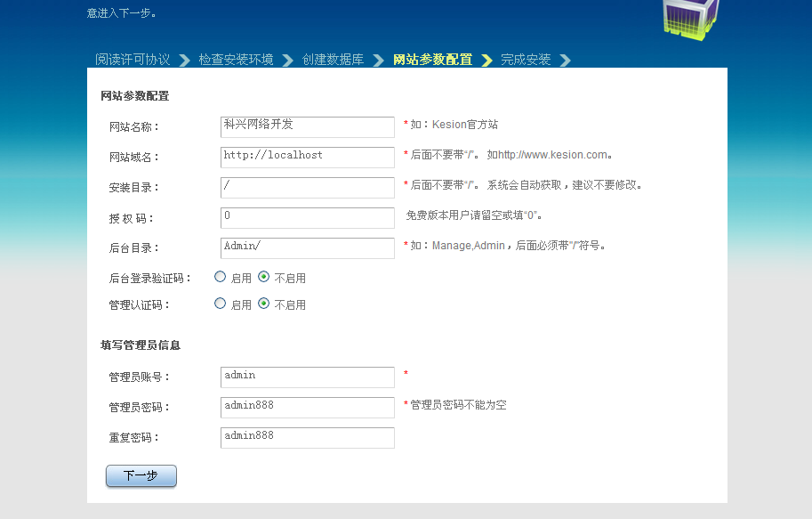Viewport: 812px width, 519px height.
Task: Click the 管理员账号 field containing admin
Action: coord(307,377)
